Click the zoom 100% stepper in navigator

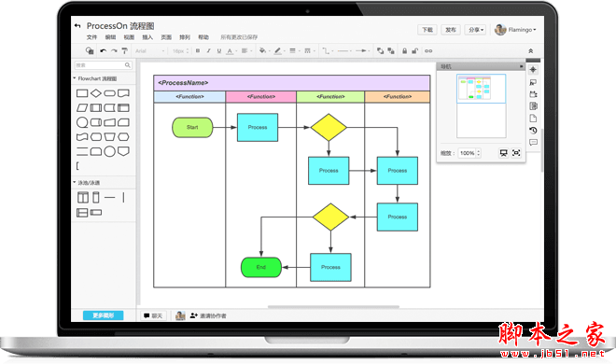(469, 153)
